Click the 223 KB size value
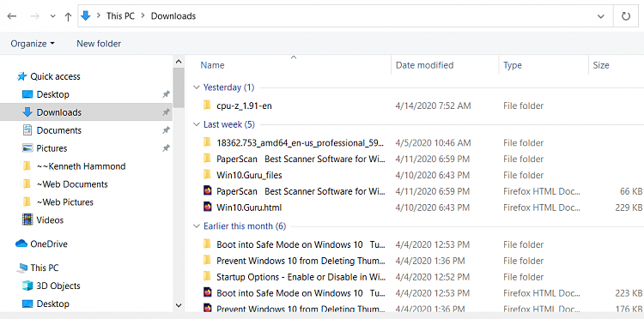Viewport: 644px width, 319px height. pyautogui.click(x=629, y=292)
